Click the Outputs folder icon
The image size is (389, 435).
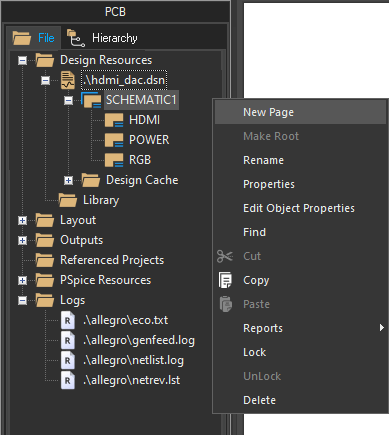[x=45, y=240]
